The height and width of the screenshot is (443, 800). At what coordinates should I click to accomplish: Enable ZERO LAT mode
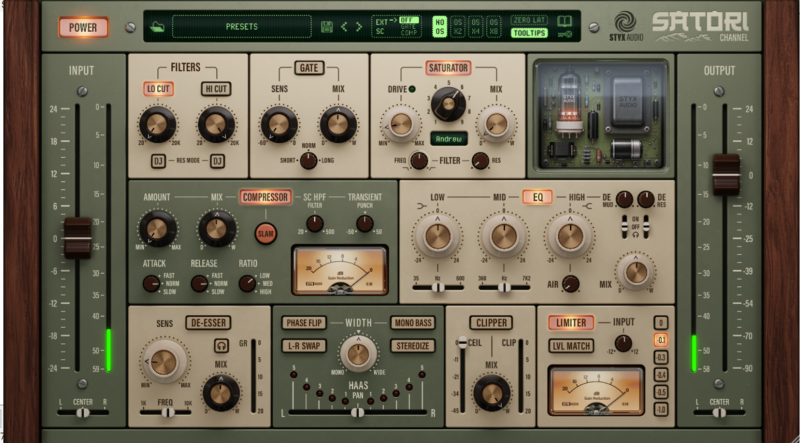529,20
